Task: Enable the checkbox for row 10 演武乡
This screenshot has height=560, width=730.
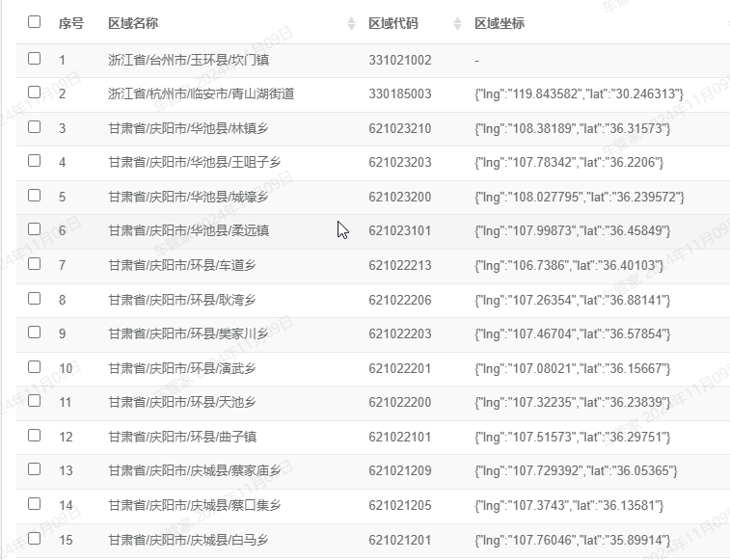Action: pyautogui.click(x=35, y=366)
